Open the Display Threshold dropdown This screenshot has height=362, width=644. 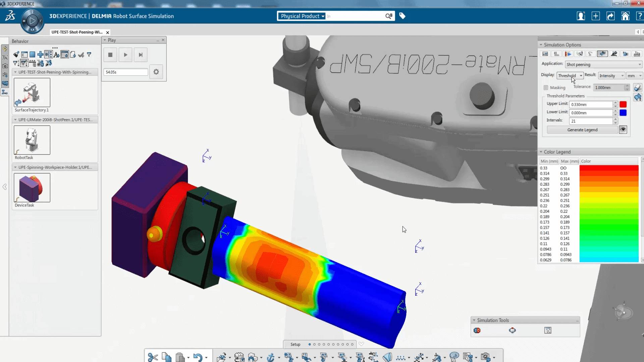[570, 76]
